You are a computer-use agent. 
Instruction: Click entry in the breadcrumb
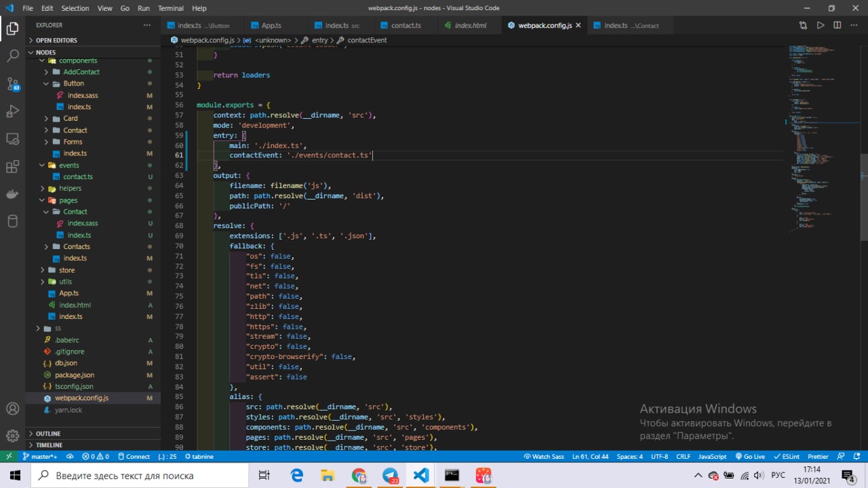click(319, 40)
